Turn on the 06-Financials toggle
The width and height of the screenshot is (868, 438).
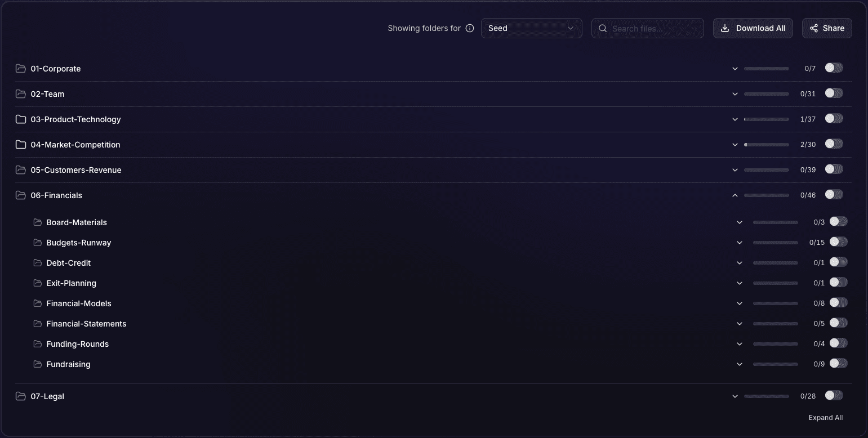point(834,195)
